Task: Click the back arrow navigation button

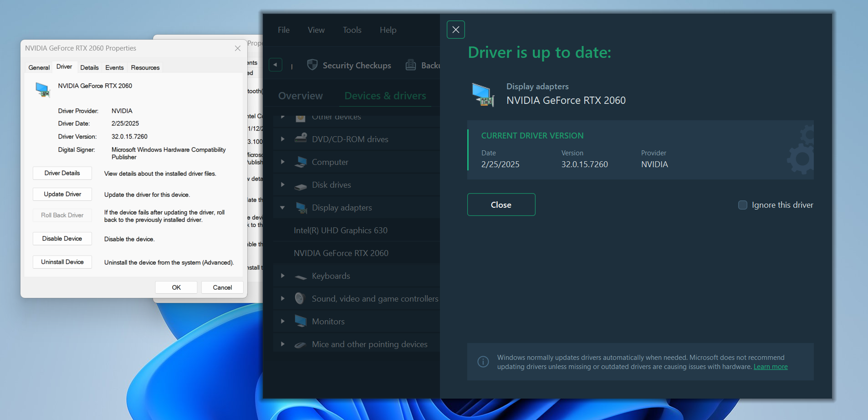Action: point(276,65)
